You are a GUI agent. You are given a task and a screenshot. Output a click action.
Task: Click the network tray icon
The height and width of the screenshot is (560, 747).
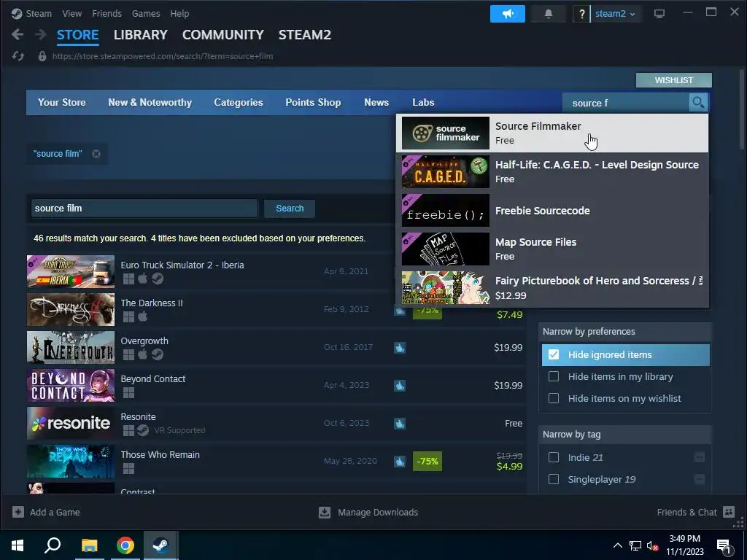point(635,545)
